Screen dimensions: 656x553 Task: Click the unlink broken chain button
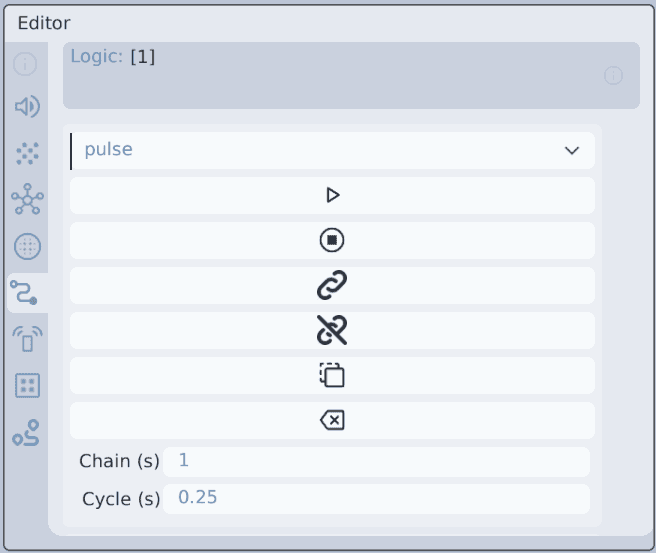(332, 330)
